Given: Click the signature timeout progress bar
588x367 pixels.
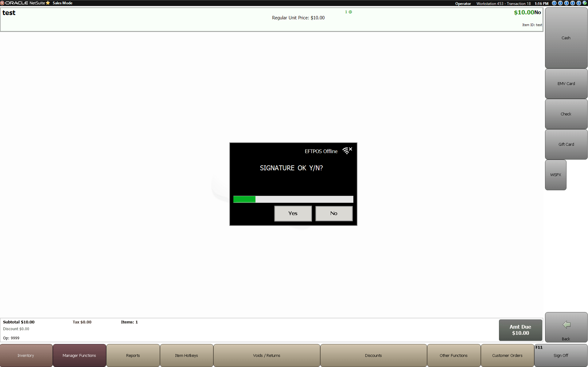Looking at the screenshot, I should pyautogui.click(x=293, y=199).
